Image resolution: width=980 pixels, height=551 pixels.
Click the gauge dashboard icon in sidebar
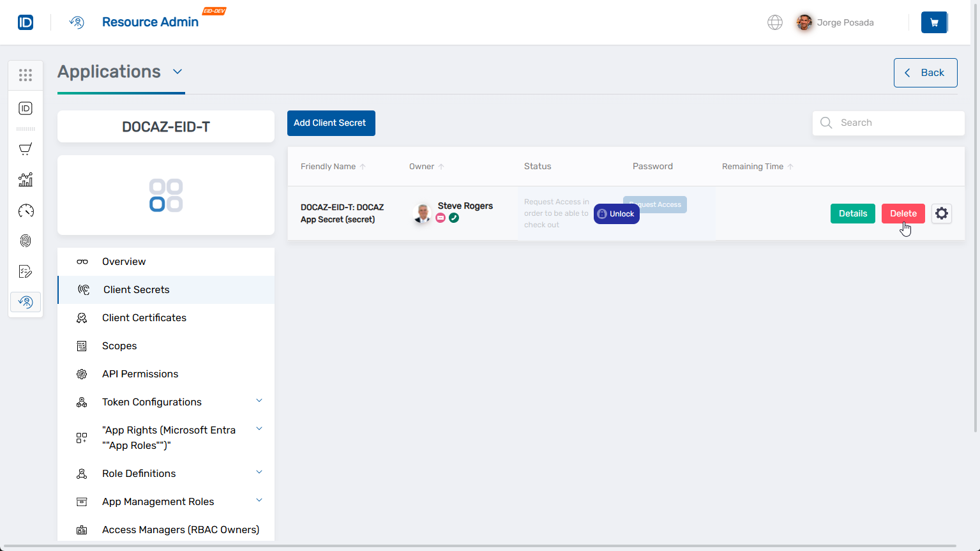click(x=26, y=211)
